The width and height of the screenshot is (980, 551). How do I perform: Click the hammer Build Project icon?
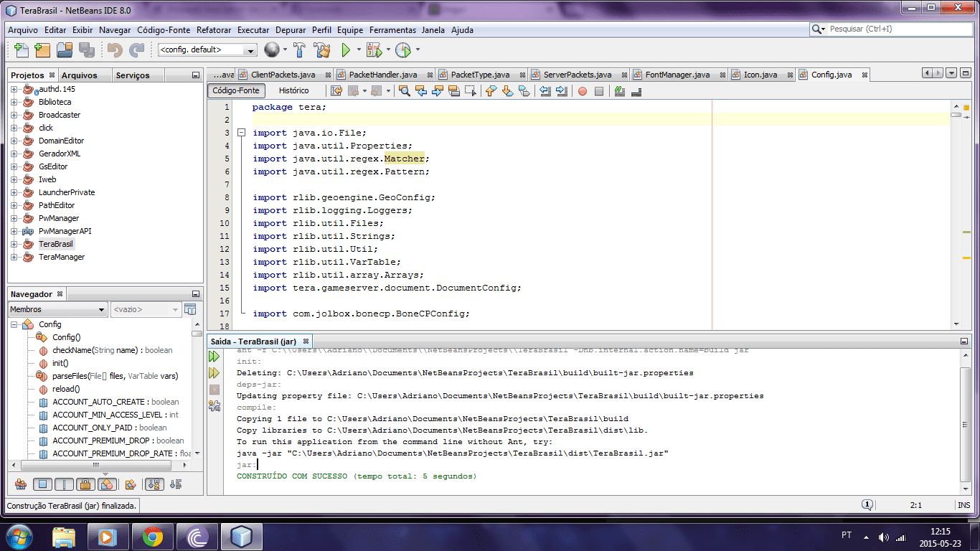pos(301,50)
